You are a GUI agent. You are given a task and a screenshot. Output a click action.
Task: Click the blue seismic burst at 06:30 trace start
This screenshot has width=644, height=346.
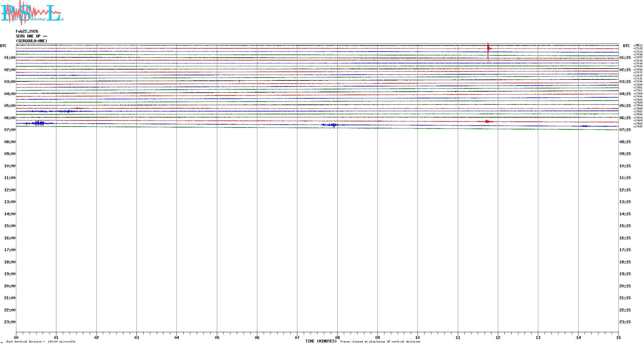[x=39, y=123]
